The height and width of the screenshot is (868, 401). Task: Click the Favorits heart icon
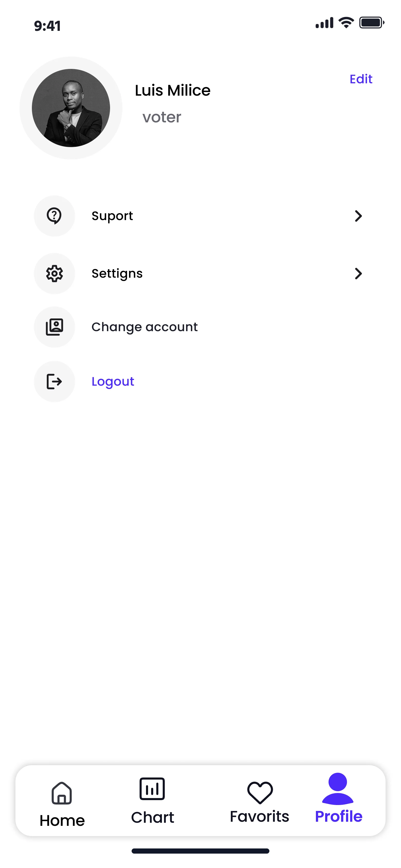(260, 792)
